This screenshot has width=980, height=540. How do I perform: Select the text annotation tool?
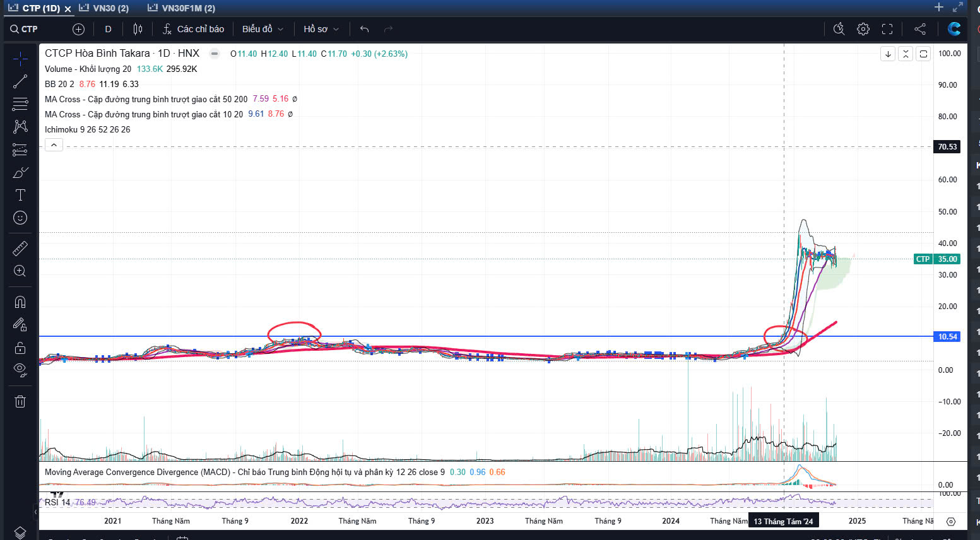[20, 195]
